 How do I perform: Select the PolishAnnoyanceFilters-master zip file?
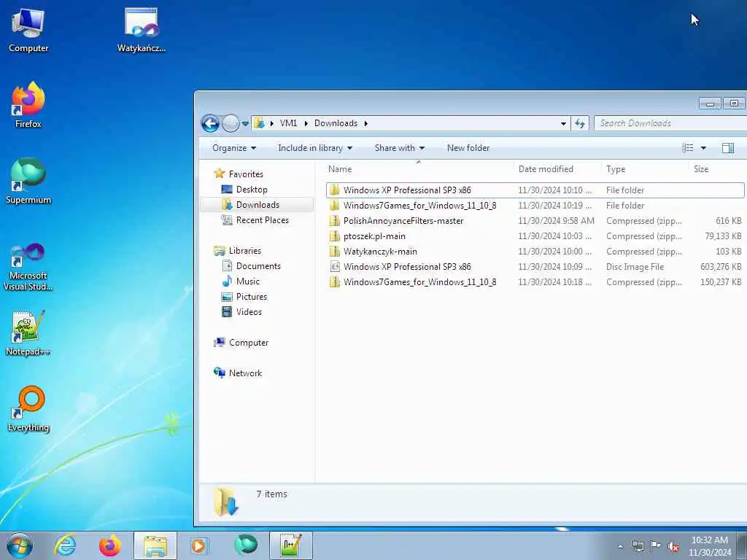click(535, 220)
